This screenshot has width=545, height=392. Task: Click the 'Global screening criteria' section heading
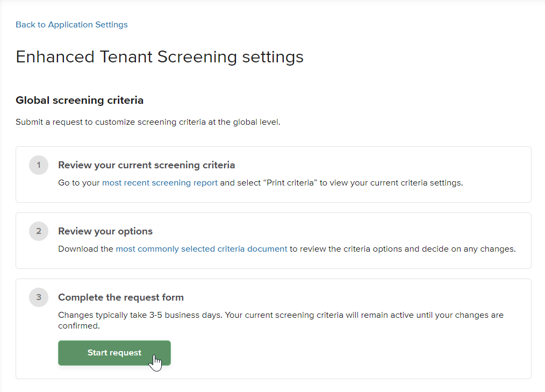[80, 100]
